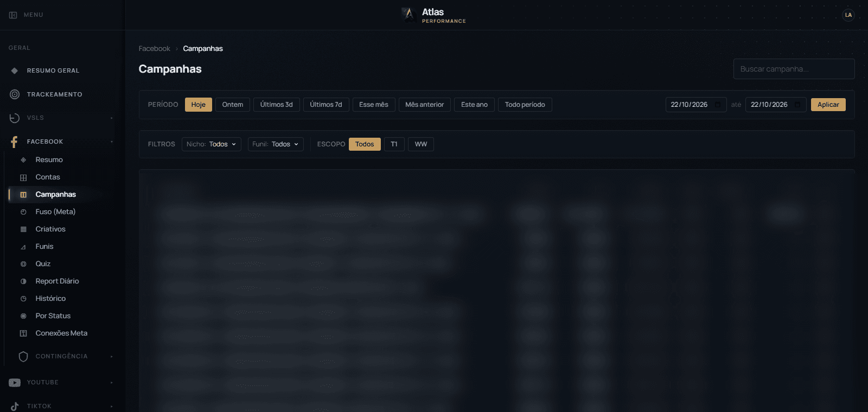Click the Contas grid icon

pos(23,177)
